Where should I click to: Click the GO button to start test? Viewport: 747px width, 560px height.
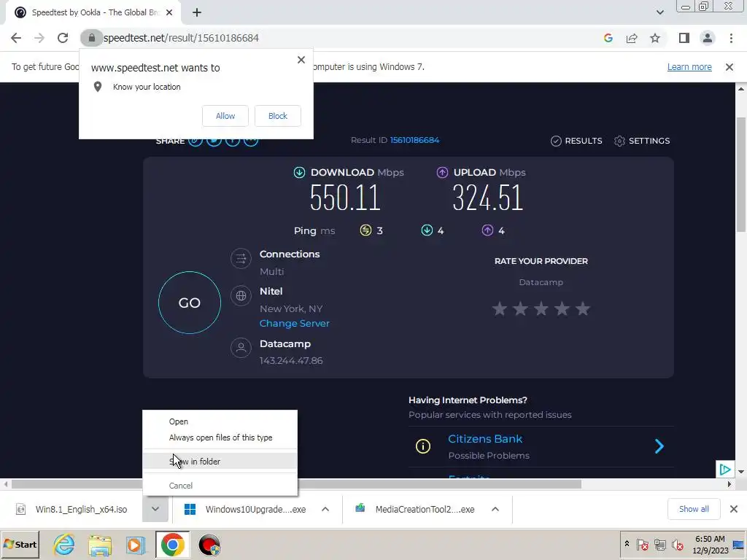coord(190,303)
